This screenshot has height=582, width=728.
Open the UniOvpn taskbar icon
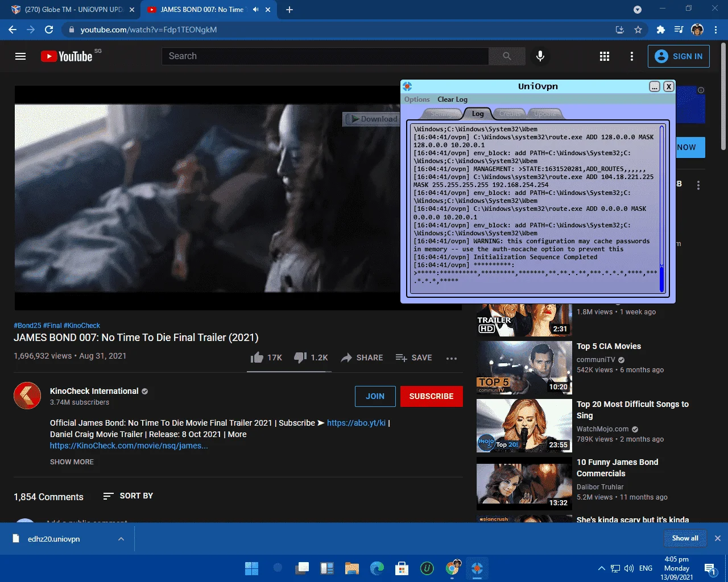[477, 568]
